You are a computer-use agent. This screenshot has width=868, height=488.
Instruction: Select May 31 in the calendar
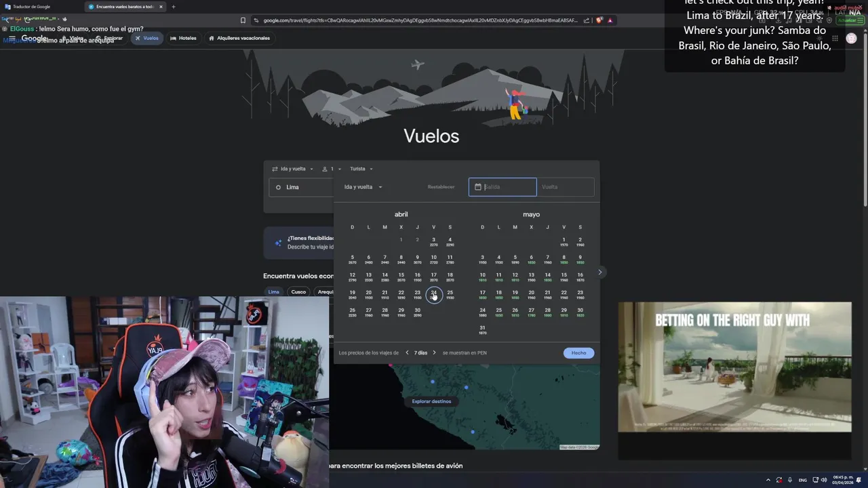point(483,329)
